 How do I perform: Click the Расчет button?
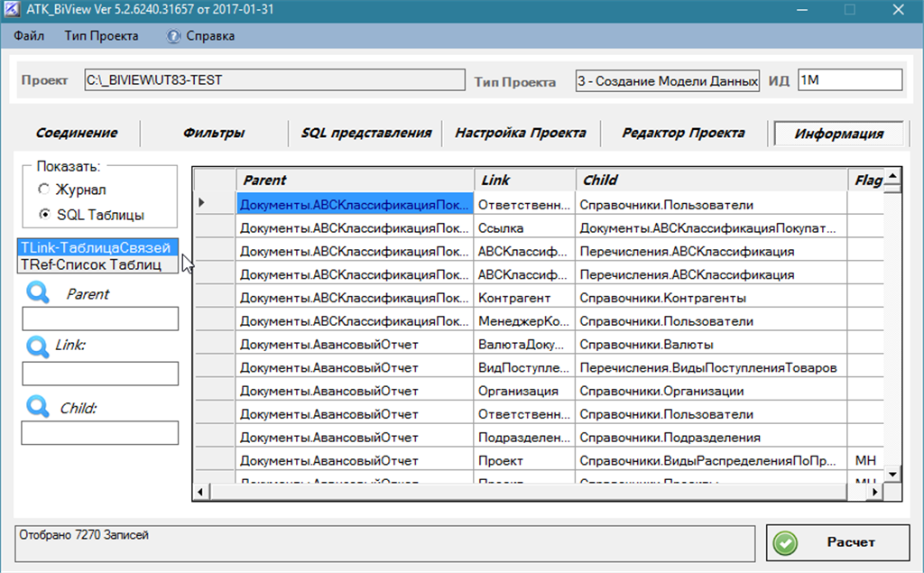(838, 542)
